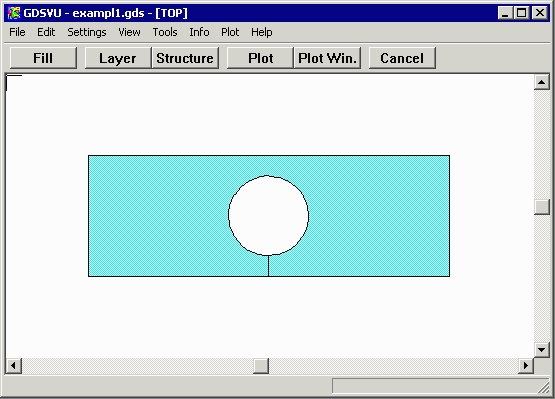This screenshot has width=555, height=399.
Task: Open the Settings menu
Action: coord(87,32)
